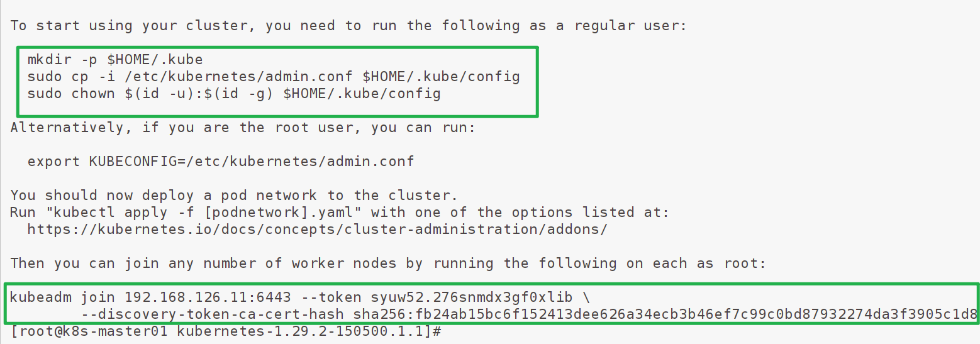Click the kubernetes.io addons documentation URL

(x=317, y=229)
